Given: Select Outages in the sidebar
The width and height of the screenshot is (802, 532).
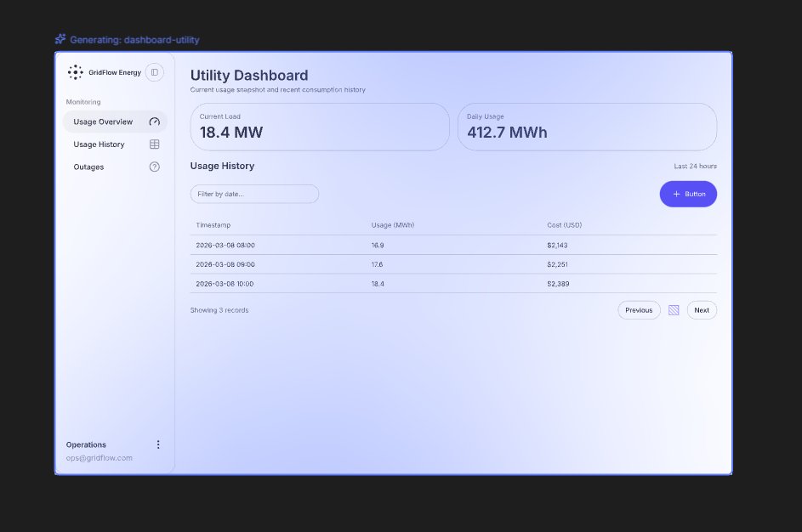Looking at the screenshot, I should [x=115, y=167].
